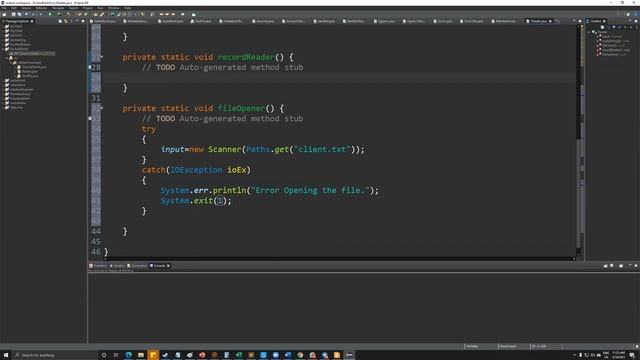Minimize the Package Explorer view

pyautogui.click(x=77, y=21)
